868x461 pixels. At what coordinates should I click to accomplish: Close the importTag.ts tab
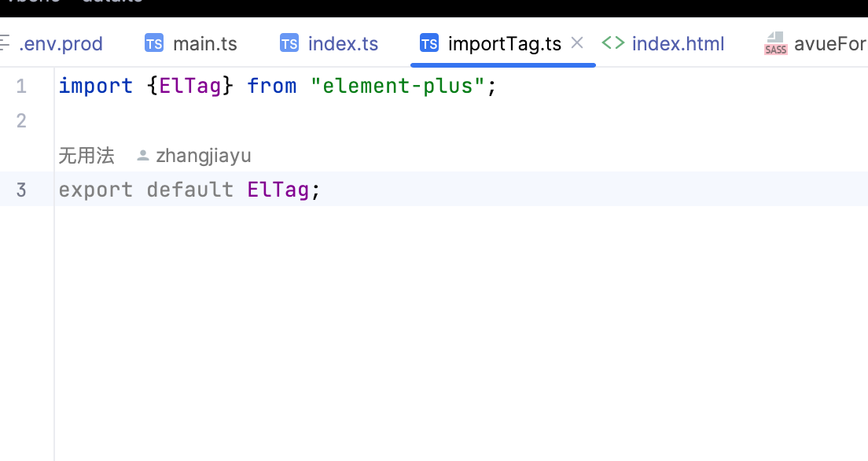pos(577,43)
